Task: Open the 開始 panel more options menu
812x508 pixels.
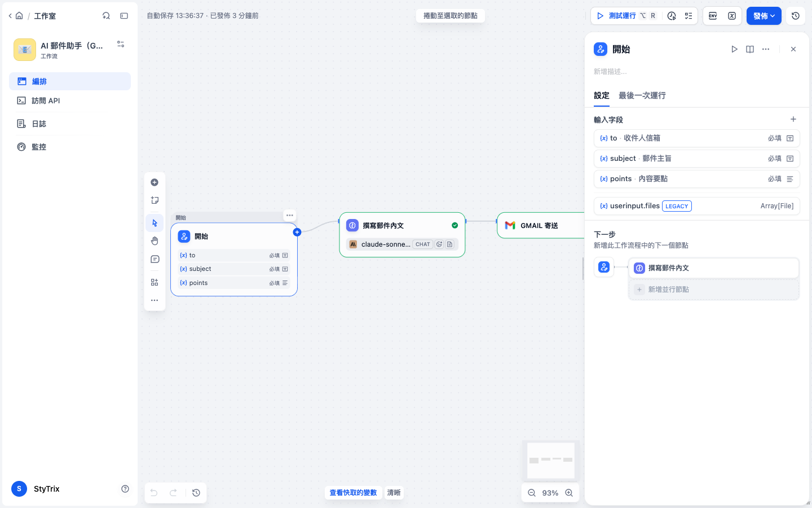Action: (x=766, y=49)
